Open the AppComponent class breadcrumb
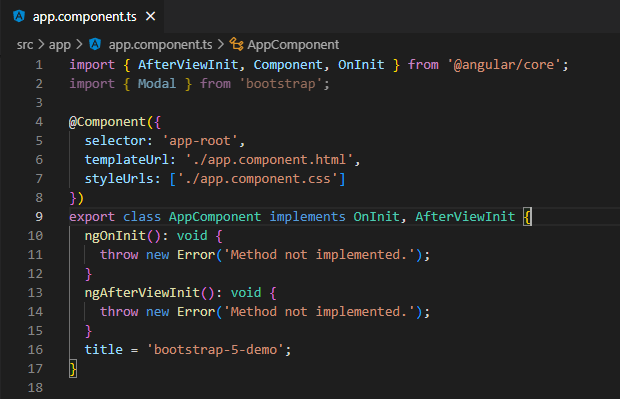 click(x=293, y=45)
